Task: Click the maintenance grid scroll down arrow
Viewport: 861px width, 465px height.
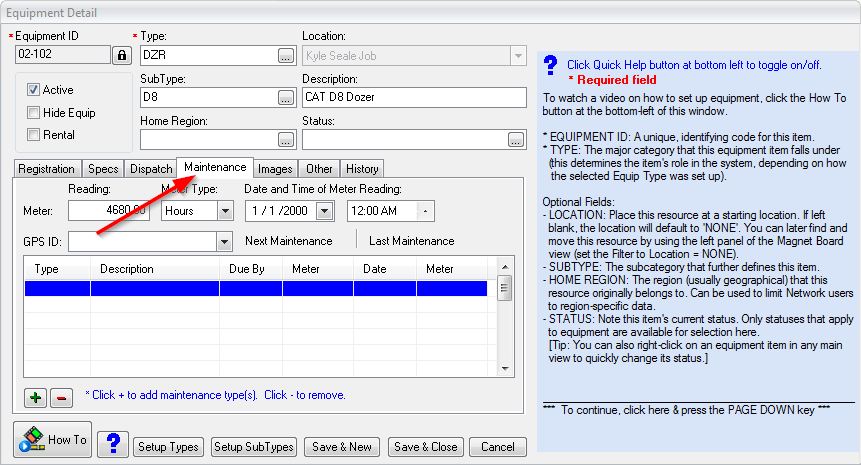Action: click(505, 369)
